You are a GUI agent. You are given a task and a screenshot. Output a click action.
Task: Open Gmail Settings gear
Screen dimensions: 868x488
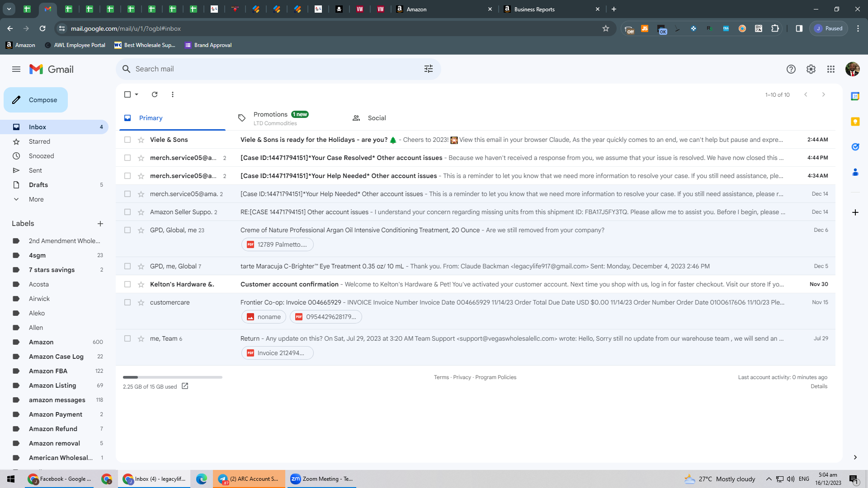811,69
